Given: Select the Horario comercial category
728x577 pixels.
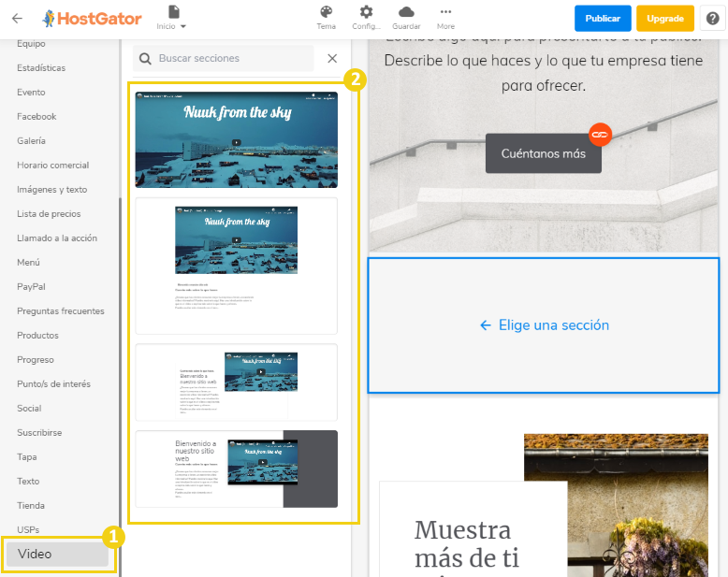Looking at the screenshot, I should coord(53,166).
